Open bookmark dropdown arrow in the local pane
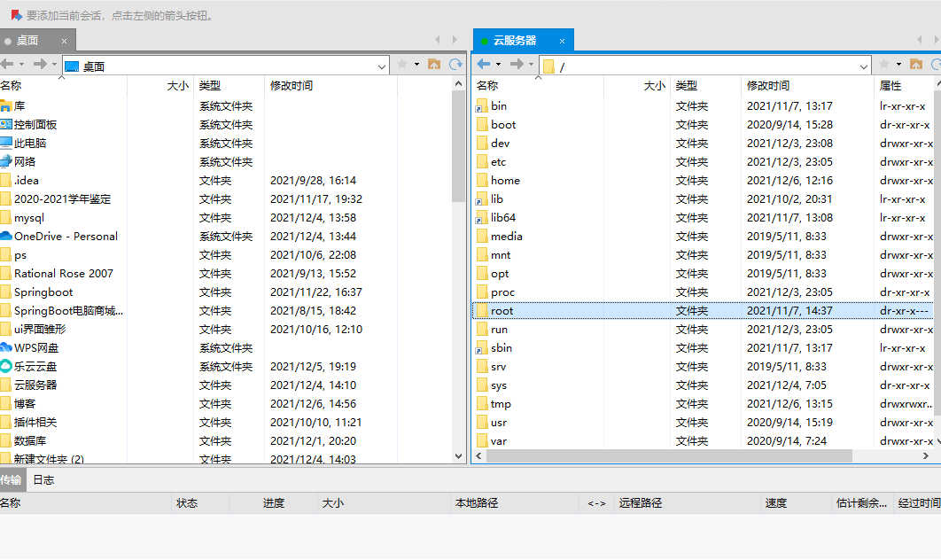The height and width of the screenshot is (560, 941). pos(416,64)
